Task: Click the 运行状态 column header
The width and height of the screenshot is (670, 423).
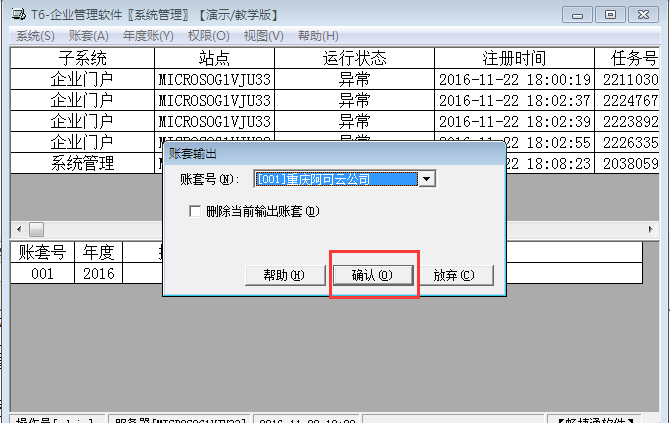Action: pyautogui.click(x=354, y=57)
